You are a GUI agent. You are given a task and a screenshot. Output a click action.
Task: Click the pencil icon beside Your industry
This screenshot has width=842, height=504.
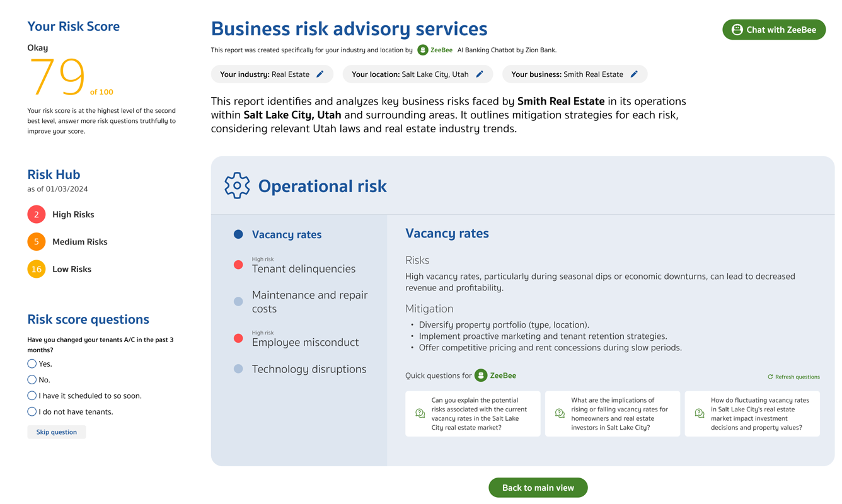click(320, 74)
